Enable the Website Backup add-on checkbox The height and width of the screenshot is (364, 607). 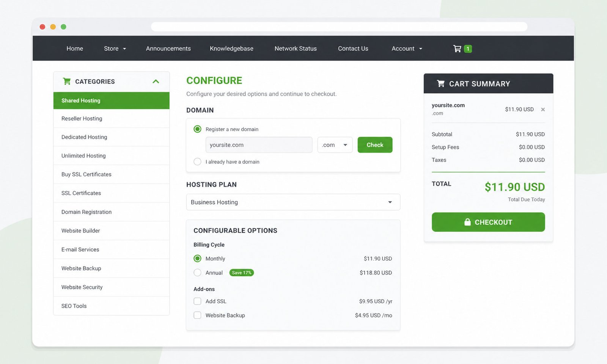[197, 315]
